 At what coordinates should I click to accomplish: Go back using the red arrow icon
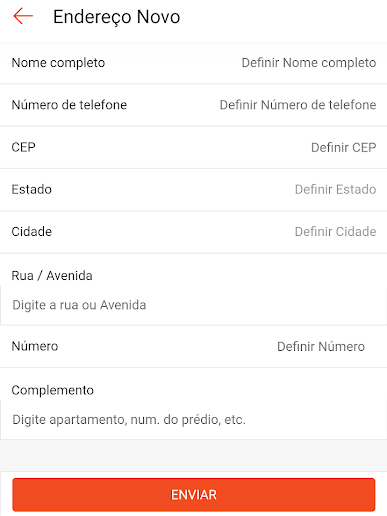(23, 16)
